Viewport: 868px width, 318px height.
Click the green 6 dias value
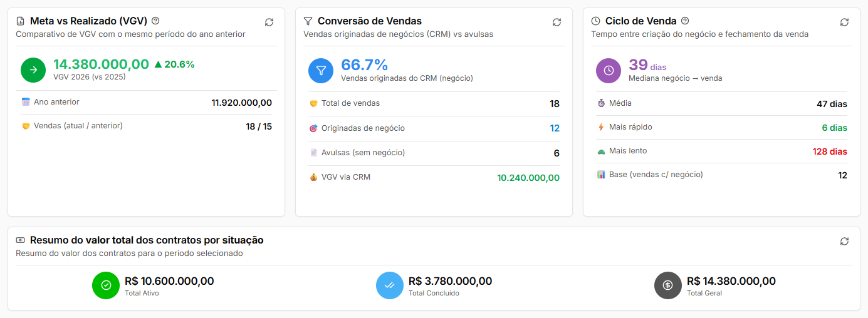pyautogui.click(x=835, y=128)
